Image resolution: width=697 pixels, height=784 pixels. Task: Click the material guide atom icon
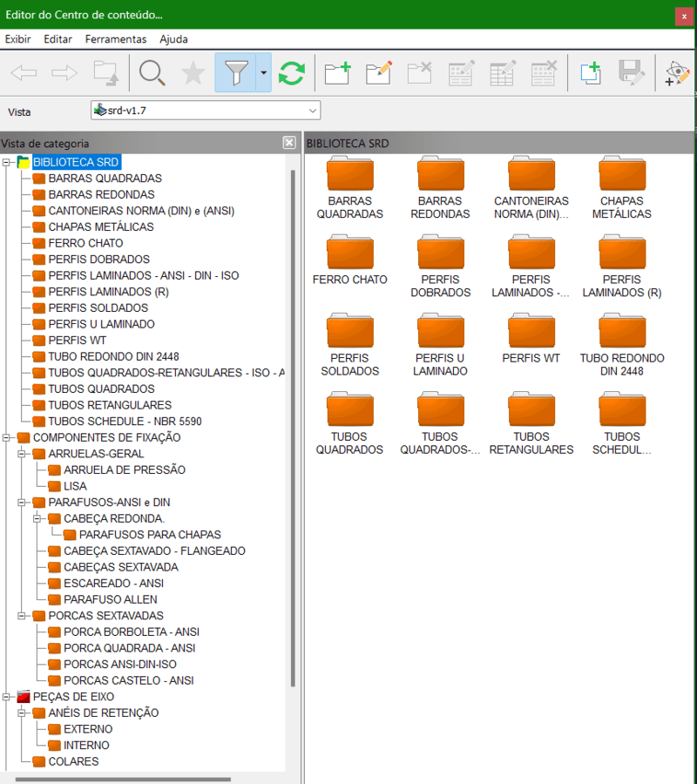click(x=677, y=73)
